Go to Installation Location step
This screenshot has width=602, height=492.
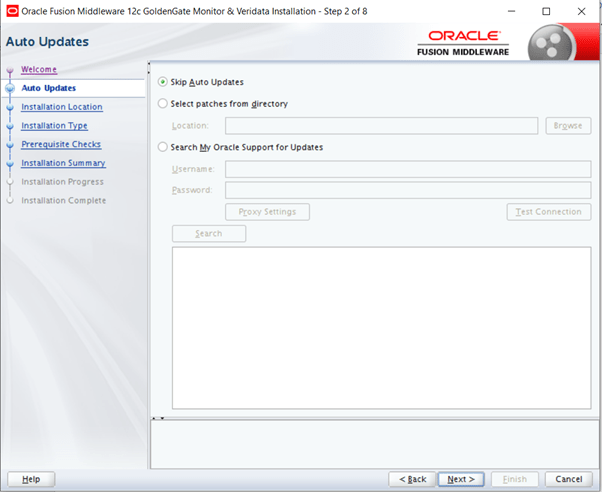coord(61,107)
